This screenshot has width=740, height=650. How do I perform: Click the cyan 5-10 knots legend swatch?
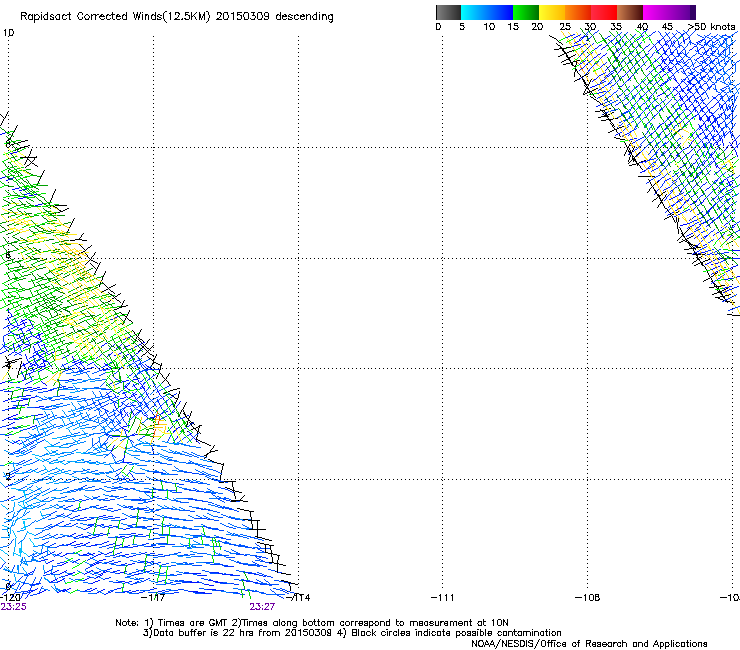474,12
